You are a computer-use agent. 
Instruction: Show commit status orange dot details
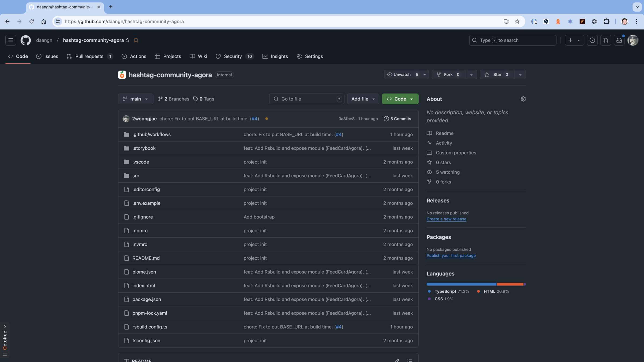click(x=266, y=119)
